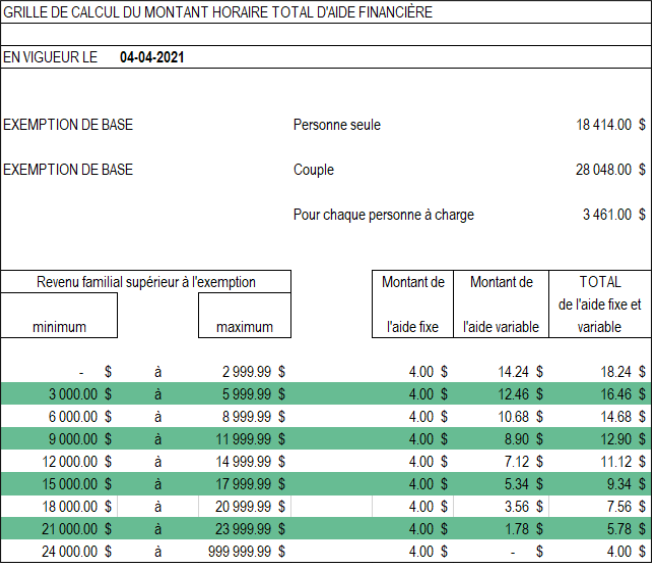Select variable aid 12.46 $

tap(521, 394)
